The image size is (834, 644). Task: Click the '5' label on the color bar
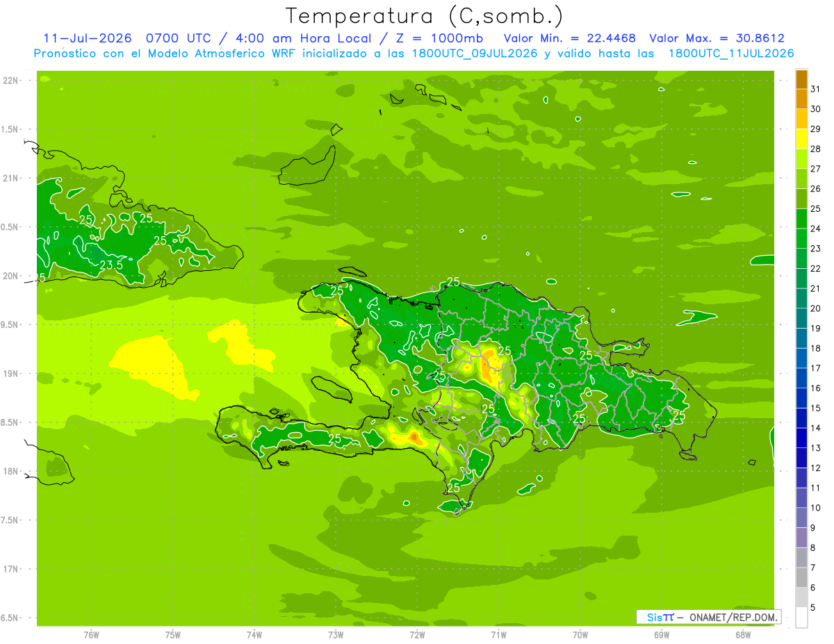tap(813, 607)
